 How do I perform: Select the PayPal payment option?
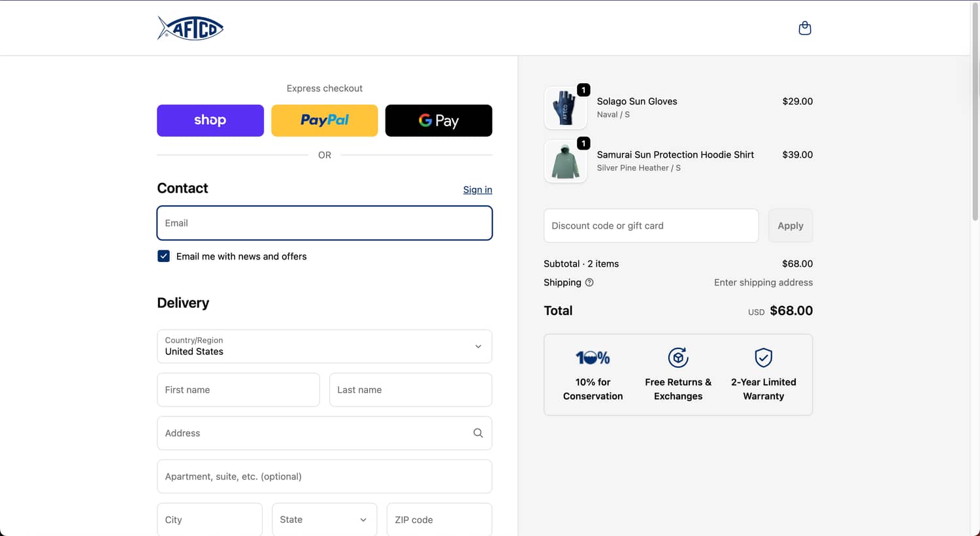[x=324, y=120]
